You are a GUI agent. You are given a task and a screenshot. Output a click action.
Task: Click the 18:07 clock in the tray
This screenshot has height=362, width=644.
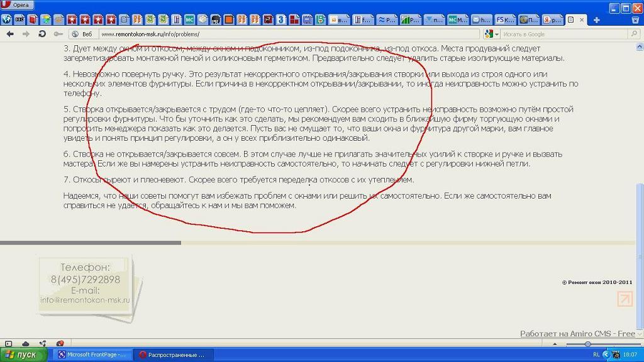(630, 354)
